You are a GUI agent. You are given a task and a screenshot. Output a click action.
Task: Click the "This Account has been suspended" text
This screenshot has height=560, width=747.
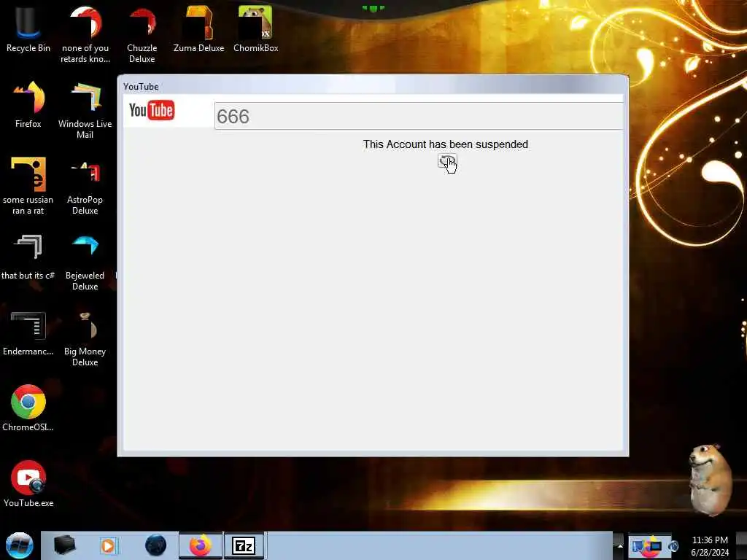click(x=446, y=144)
